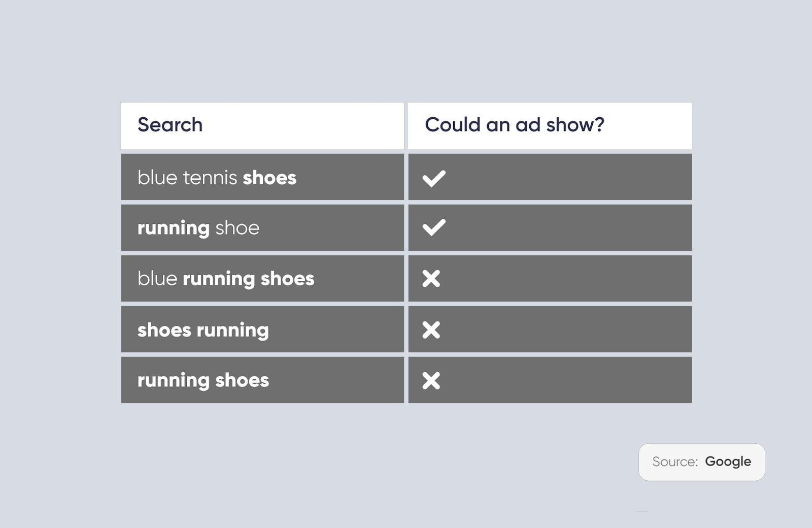Viewport: 812px width, 528px height.
Task: Select the 'Could an ad show?' column header
Action: 514,125
